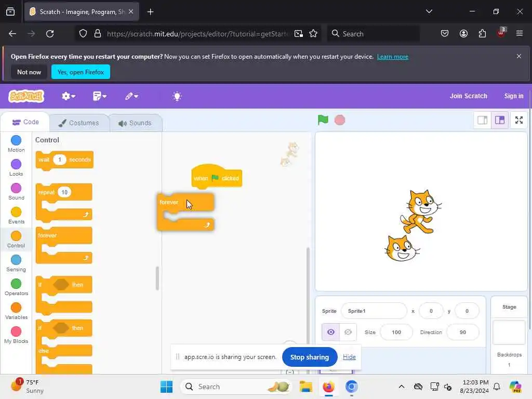Select the Events block category
The height and width of the screenshot is (399, 532).
(16, 216)
